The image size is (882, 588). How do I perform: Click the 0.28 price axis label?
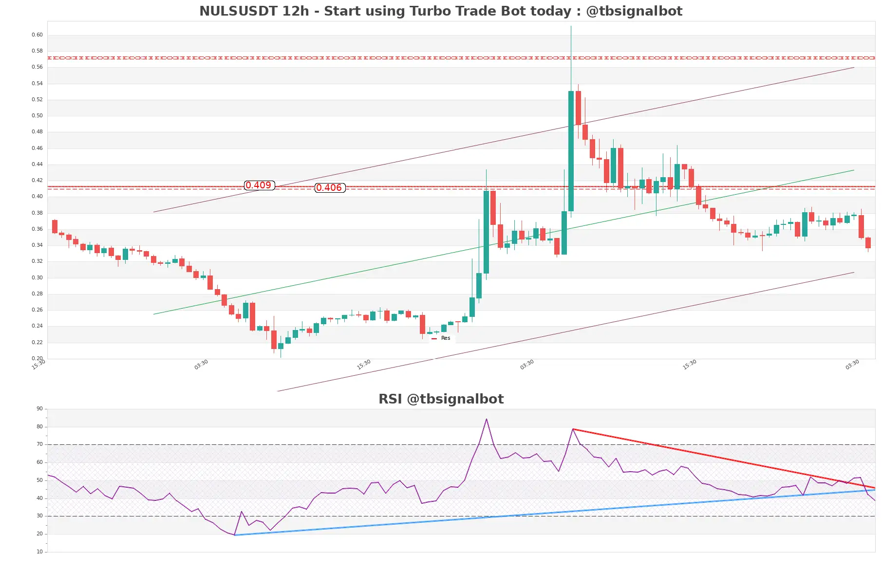pos(37,294)
